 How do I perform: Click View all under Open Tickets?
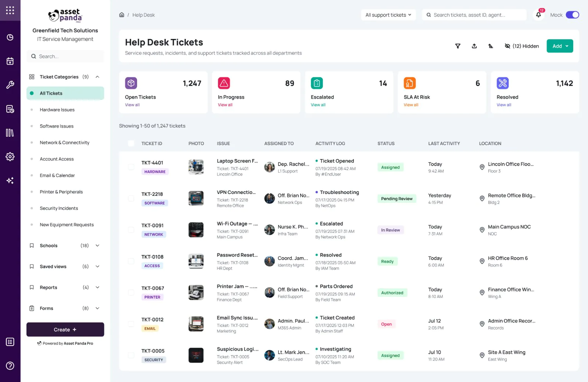[132, 105]
